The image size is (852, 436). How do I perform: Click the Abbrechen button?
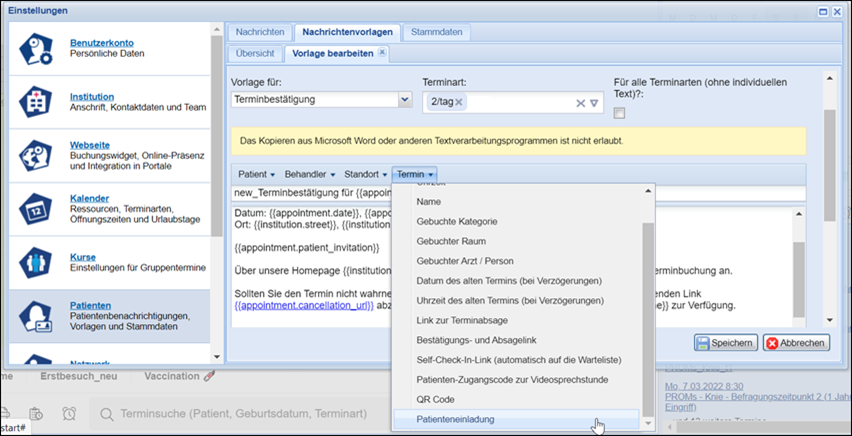pyautogui.click(x=797, y=343)
